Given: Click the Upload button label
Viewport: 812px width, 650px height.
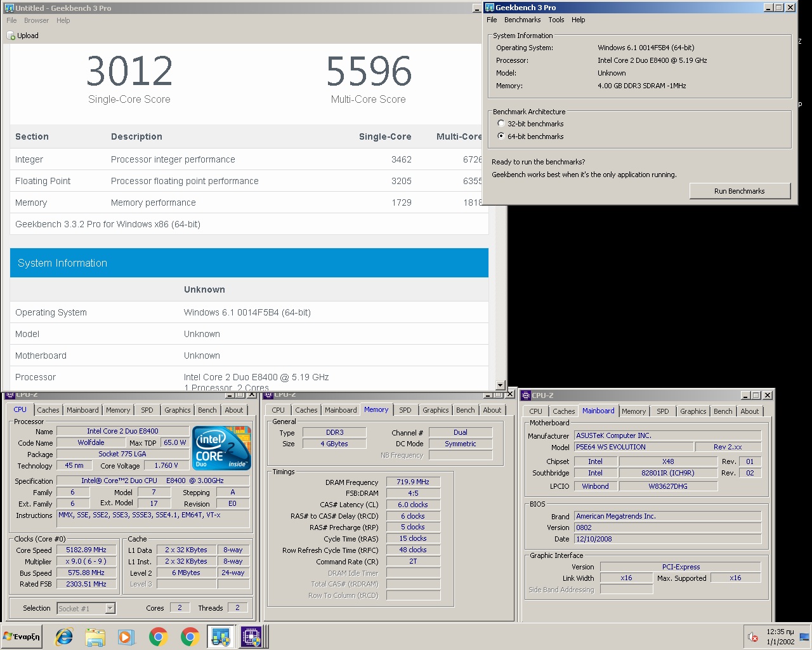Looking at the screenshot, I should [x=28, y=36].
